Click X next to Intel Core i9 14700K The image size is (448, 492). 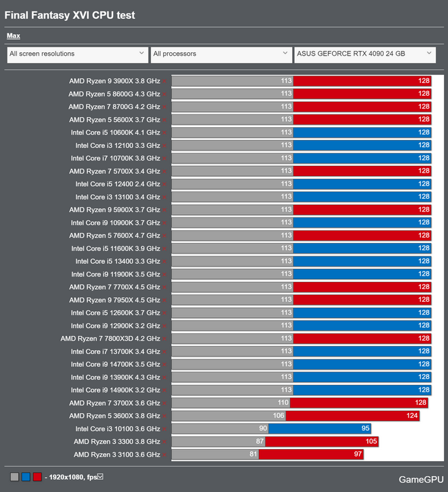pyautogui.click(x=164, y=365)
